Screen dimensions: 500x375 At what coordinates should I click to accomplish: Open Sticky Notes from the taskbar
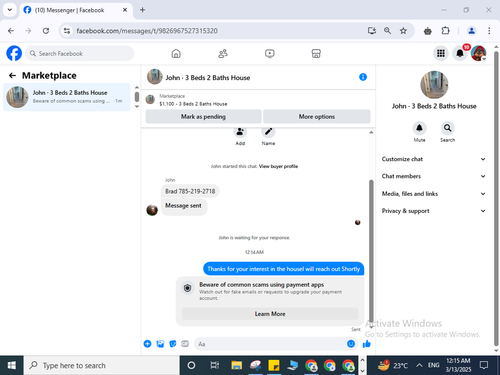tap(274, 365)
